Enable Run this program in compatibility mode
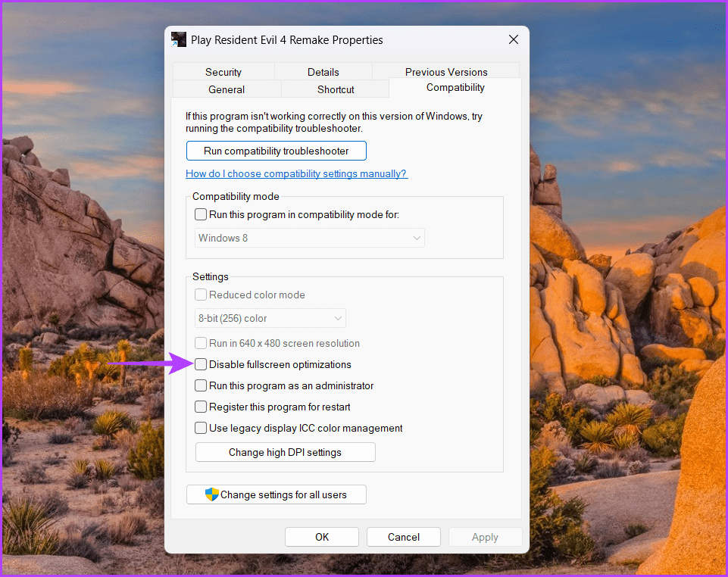Viewport: 728px width, 577px height. (201, 214)
